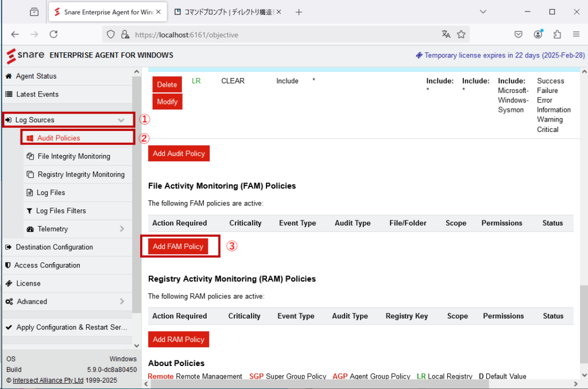Open Intersect Alliance Pty Ltd link
This screenshot has height=389, width=588.
[48, 380]
